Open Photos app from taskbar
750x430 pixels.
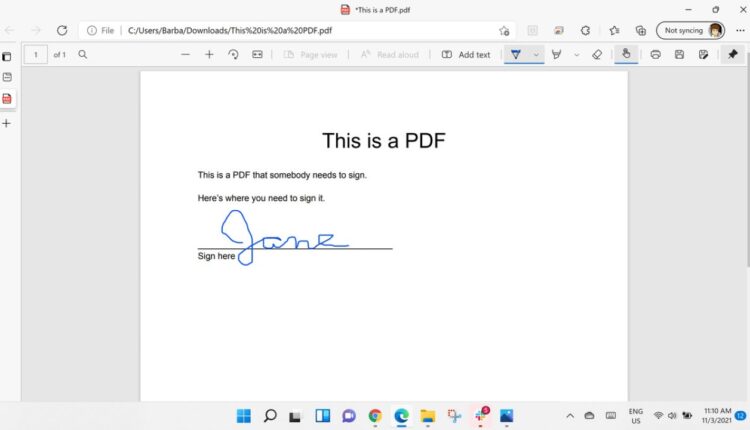507,416
